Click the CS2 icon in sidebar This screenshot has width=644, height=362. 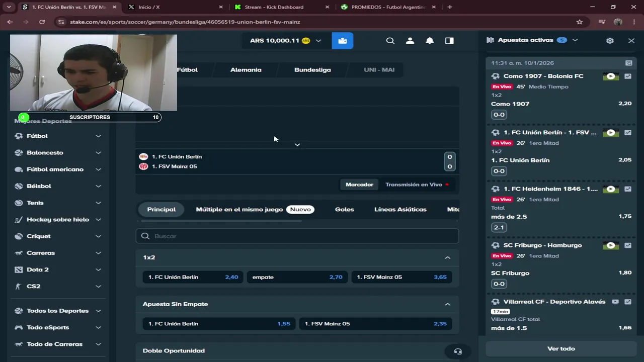tap(19, 286)
